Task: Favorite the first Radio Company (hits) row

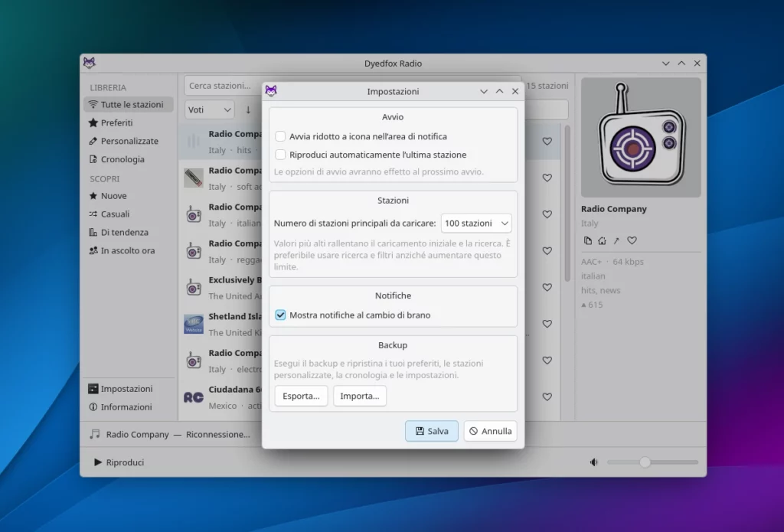Action: click(x=547, y=142)
